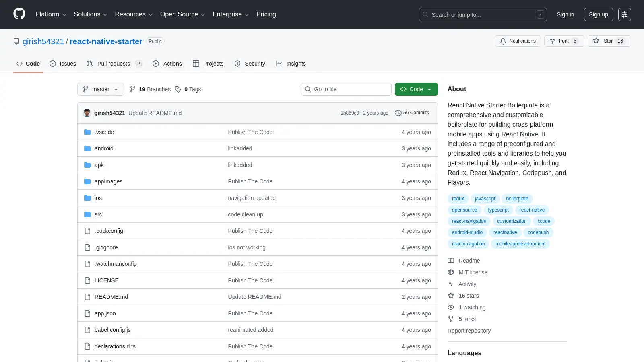Click the ios folder icon

tap(87, 198)
